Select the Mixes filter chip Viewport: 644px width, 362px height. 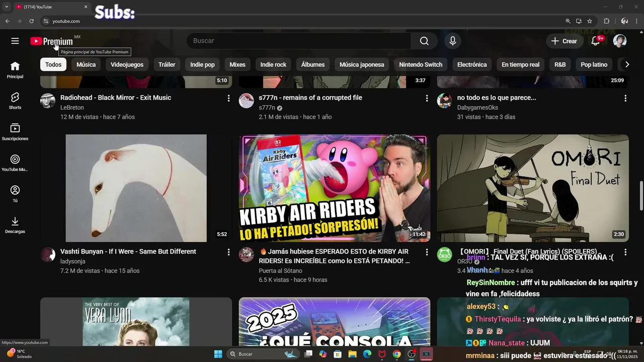[237, 64]
